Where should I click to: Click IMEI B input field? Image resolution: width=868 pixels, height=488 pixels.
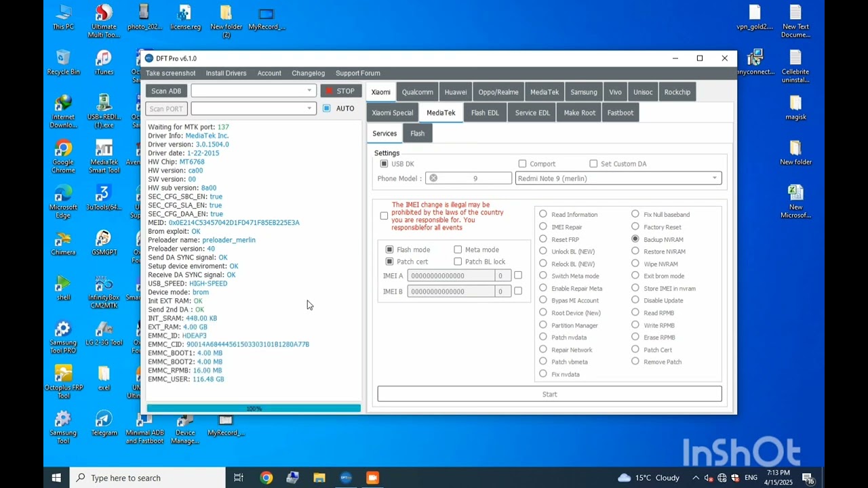[x=451, y=291]
